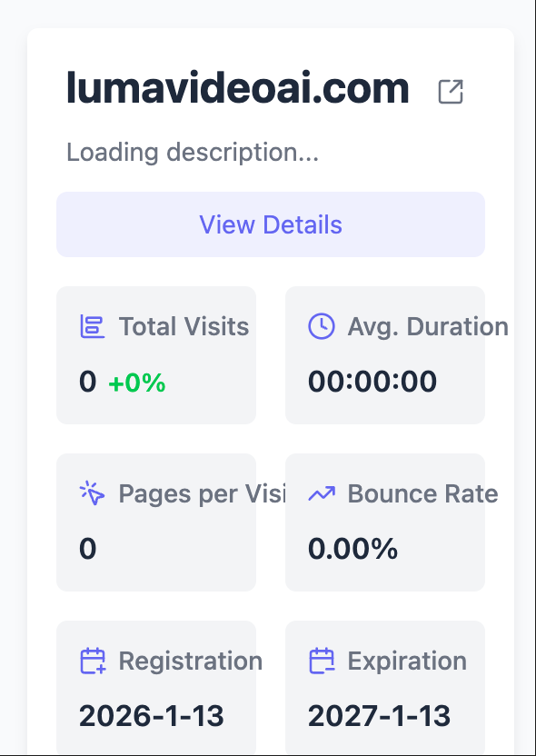Click the +0% change value

[137, 383]
